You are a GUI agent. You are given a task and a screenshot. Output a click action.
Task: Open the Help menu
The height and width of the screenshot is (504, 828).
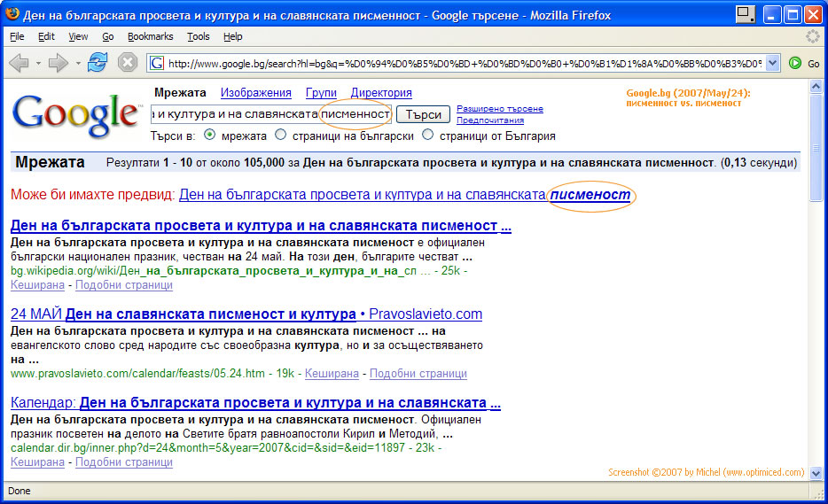pyautogui.click(x=233, y=36)
